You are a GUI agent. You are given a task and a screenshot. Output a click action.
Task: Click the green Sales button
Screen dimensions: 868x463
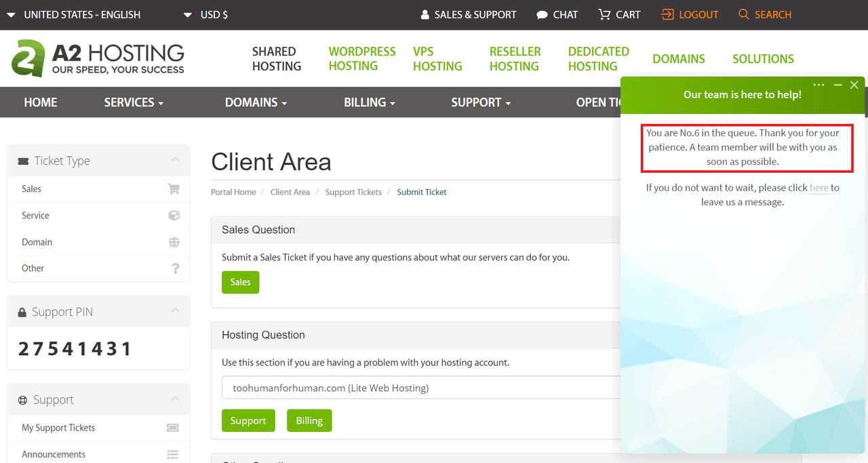pos(241,282)
